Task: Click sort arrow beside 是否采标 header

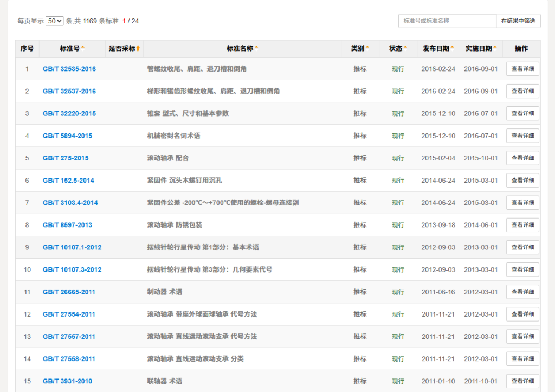Action: 138,48
